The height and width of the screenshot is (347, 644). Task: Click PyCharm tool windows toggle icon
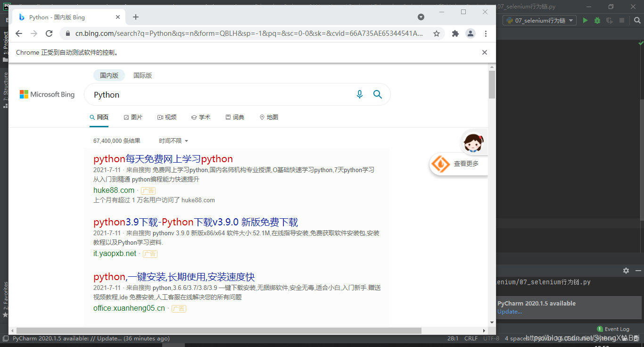(5, 339)
